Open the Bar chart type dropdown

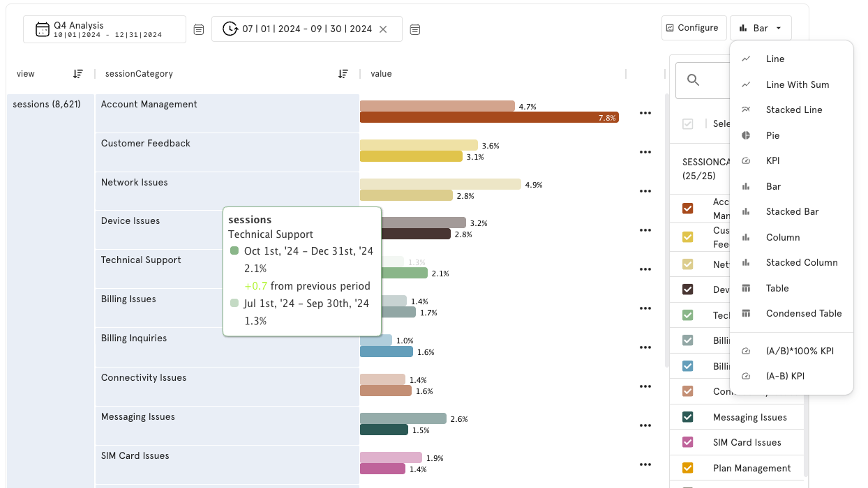760,28
